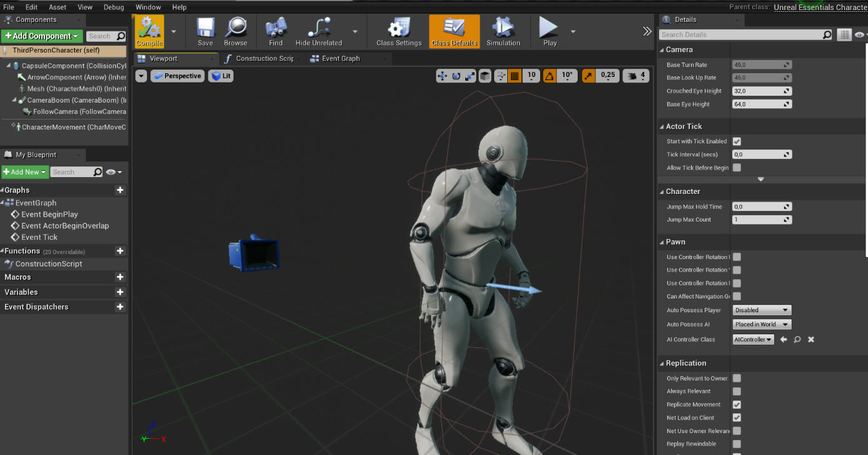The image size is (868, 455).
Task: Start Simulation mode
Action: [x=503, y=31]
